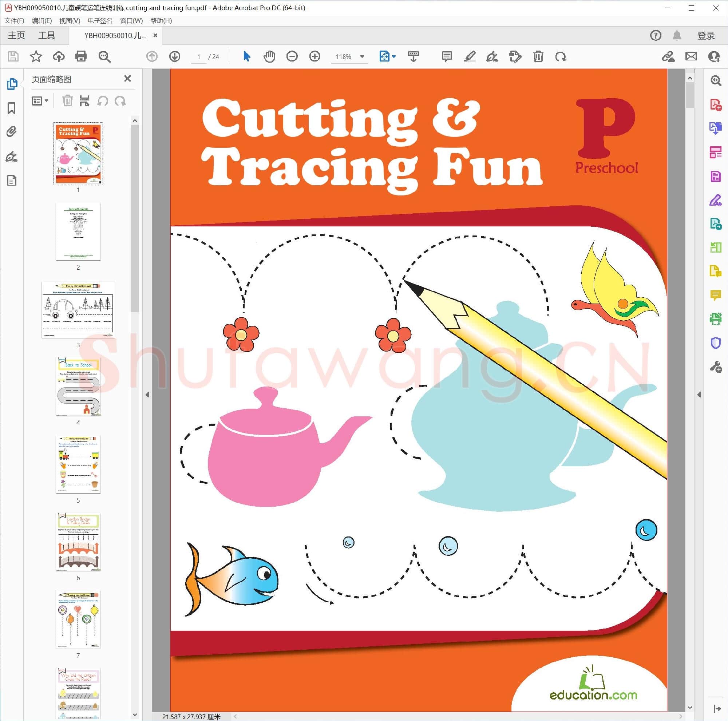Select the Highlighter tool

[470, 56]
